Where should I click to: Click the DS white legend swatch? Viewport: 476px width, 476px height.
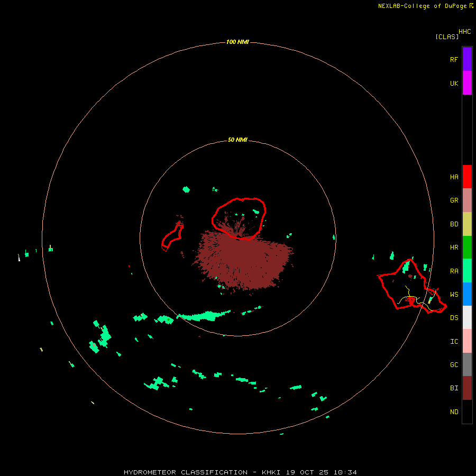coord(467,317)
